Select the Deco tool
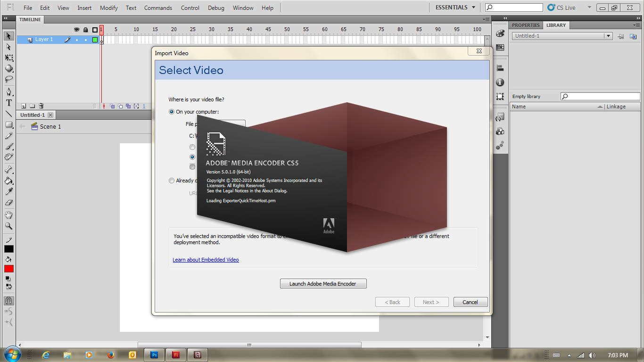 point(9,157)
